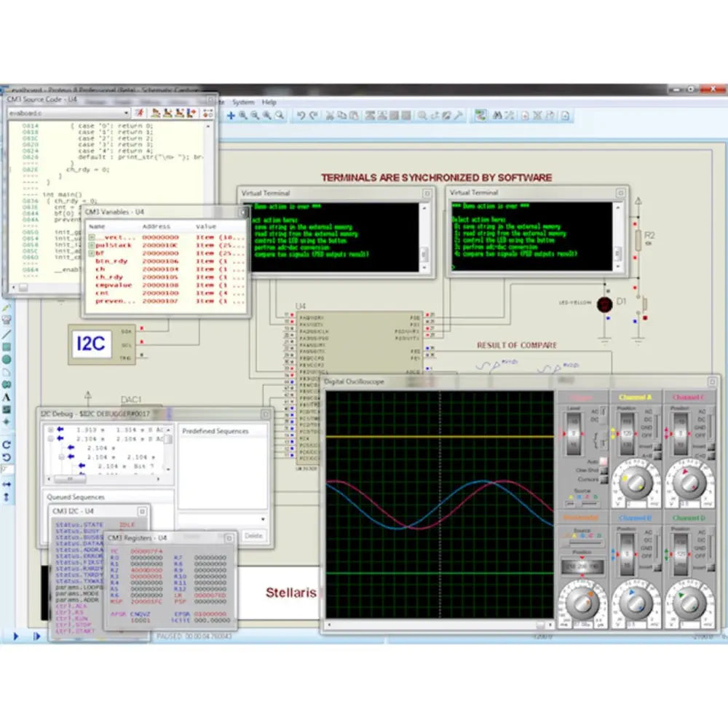
Task: Select the copy icon on the main toolbar
Action: pyautogui.click(x=342, y=114)
